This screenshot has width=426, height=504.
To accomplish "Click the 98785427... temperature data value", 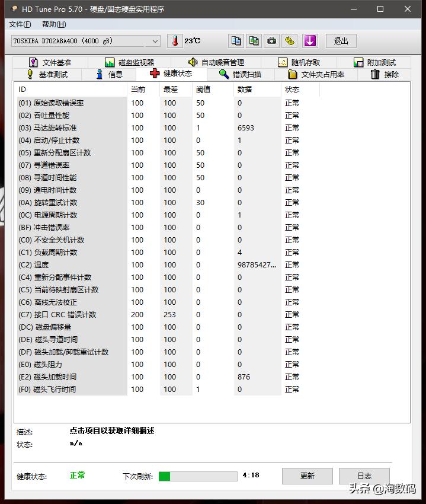I will click(257, 265).
